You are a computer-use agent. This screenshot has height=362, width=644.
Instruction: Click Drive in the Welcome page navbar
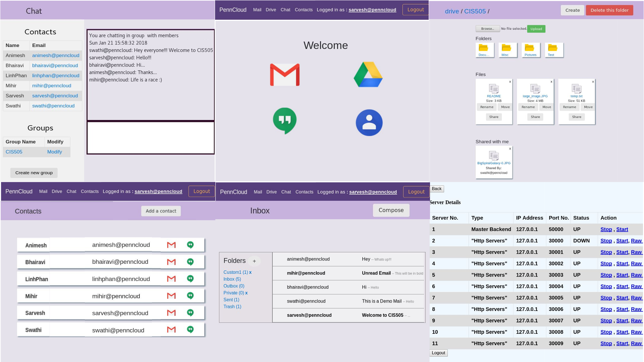click(x=271, y=10)
